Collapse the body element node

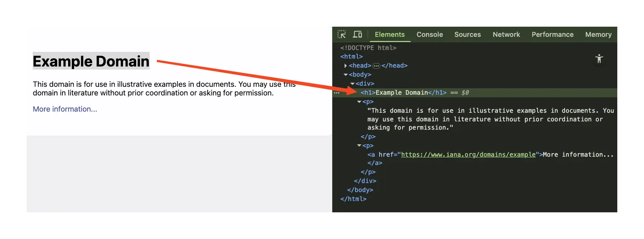click(345, 75)
